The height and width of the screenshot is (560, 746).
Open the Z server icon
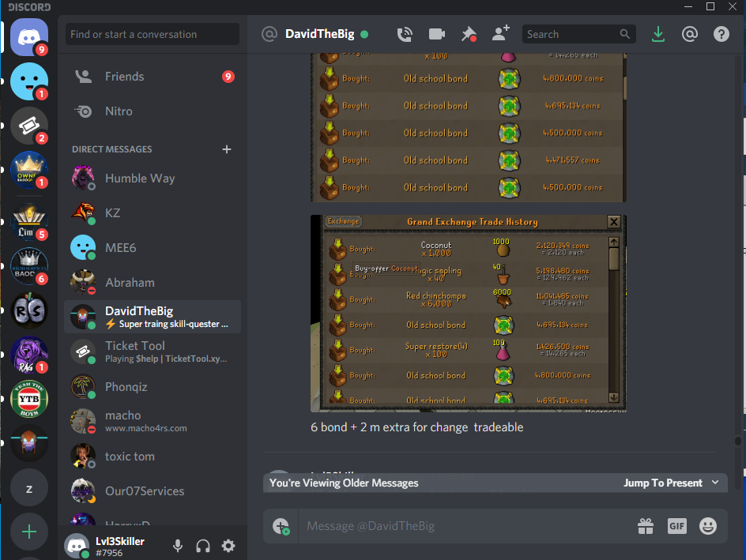(29, 489)
